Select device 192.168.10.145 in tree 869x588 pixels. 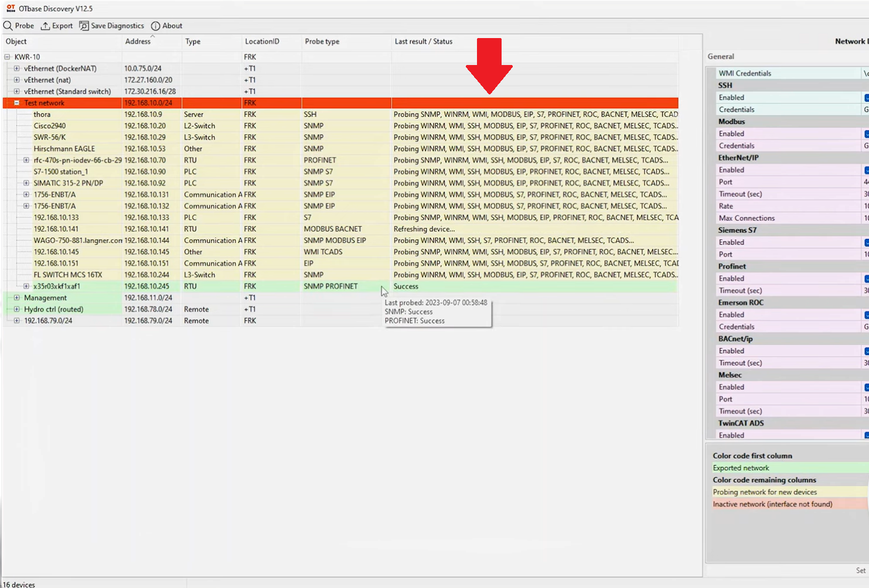point(56,252)
